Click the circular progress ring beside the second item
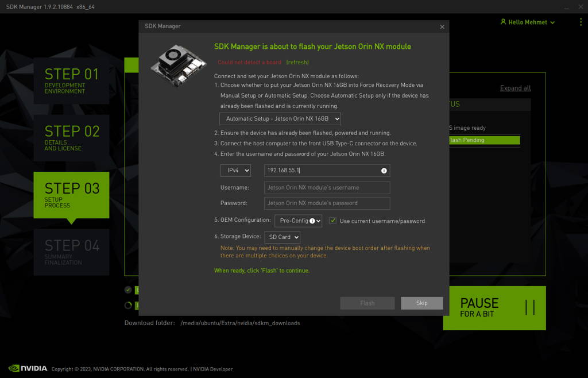 coord(128,305)
